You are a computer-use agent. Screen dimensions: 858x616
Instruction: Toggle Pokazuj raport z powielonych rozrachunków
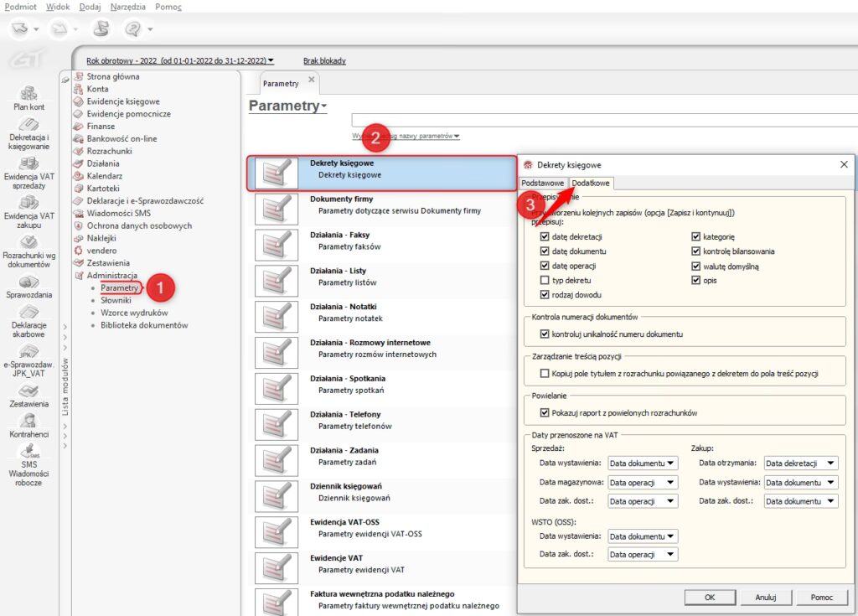[x=545, y=412]
